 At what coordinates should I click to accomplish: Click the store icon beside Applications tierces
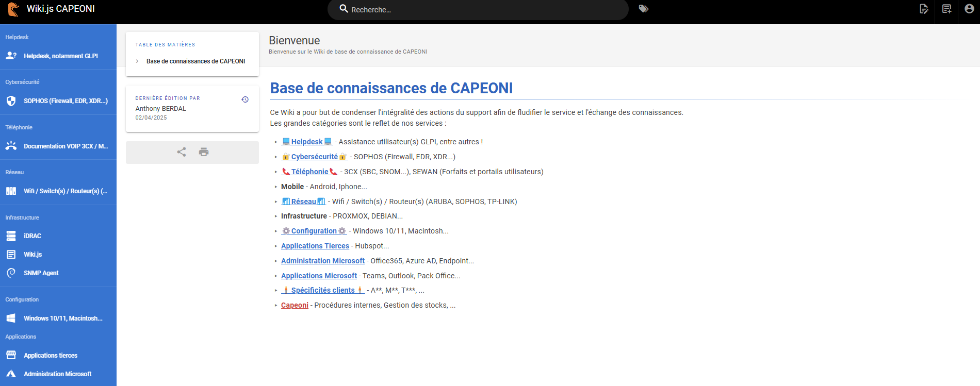11,356
